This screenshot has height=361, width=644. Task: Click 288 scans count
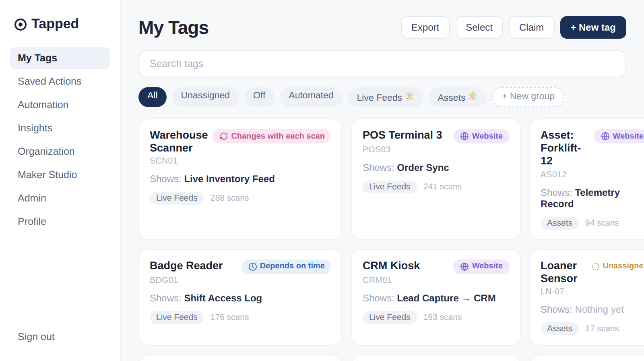[x=229, y=198]
